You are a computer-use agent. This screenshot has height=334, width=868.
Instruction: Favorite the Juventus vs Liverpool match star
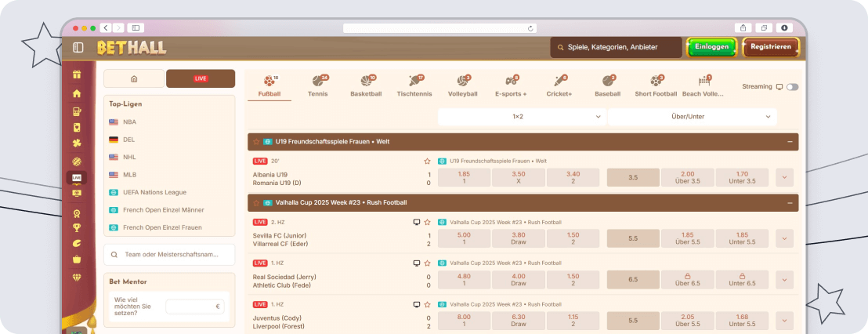(x=428, y=305)
